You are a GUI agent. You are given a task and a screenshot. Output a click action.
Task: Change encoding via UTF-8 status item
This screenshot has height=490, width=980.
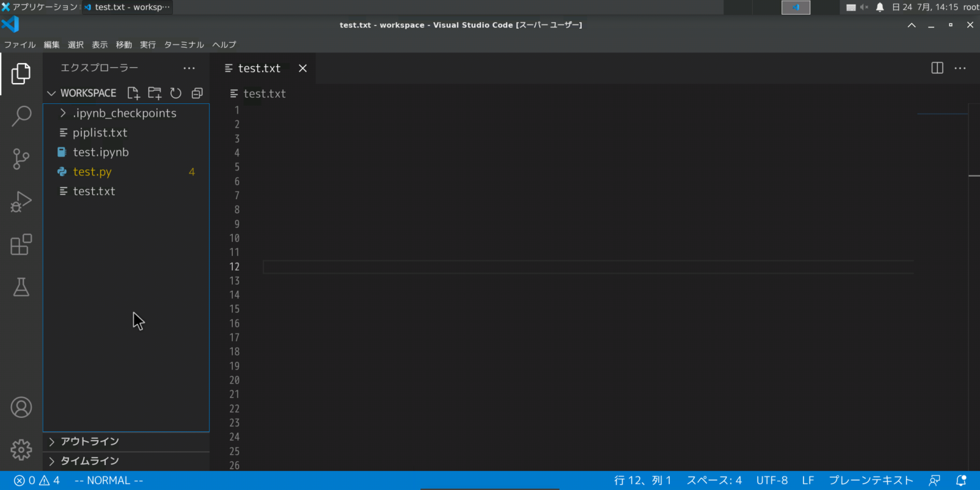pyautogui.click(x=772, y=480)
